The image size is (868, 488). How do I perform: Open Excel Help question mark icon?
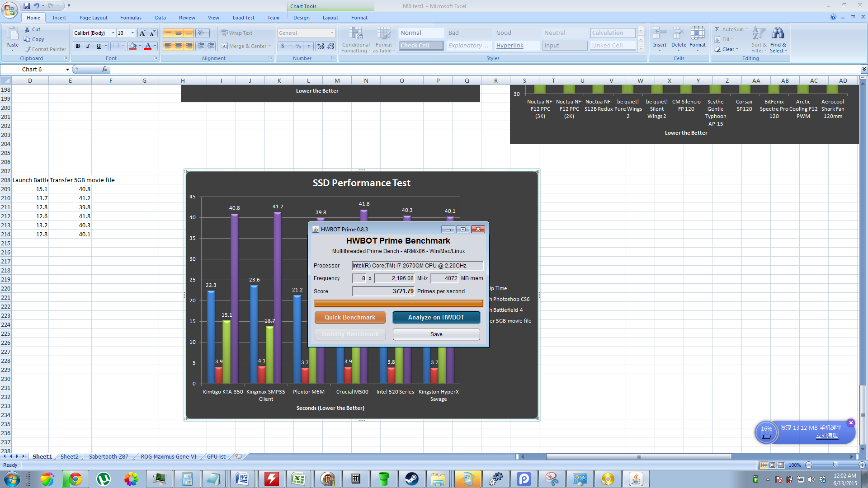click(x=833, y=17)
